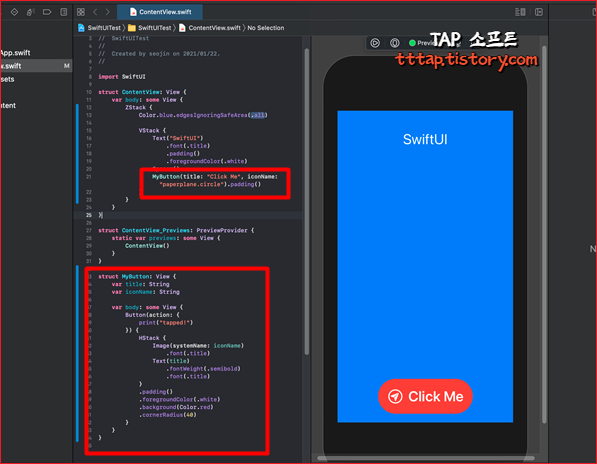Click the preview canvas horizontal scrollbar
This screenshot has width=597, height=464.
[426, 458]
